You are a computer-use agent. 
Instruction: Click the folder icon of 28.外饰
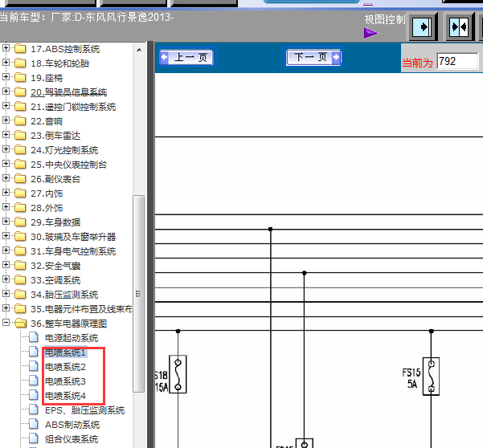20,207
